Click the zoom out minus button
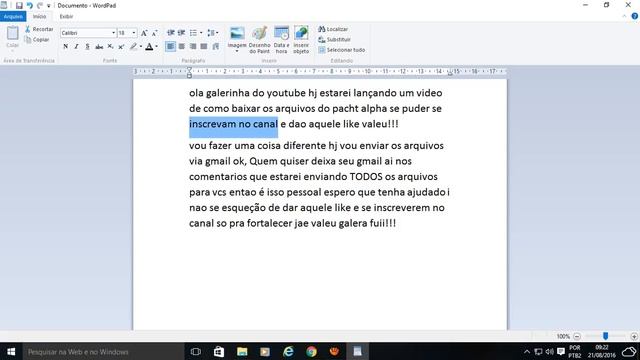Viewport: 640px width, 360px height. pyautogui.click(x=577, y=336)
